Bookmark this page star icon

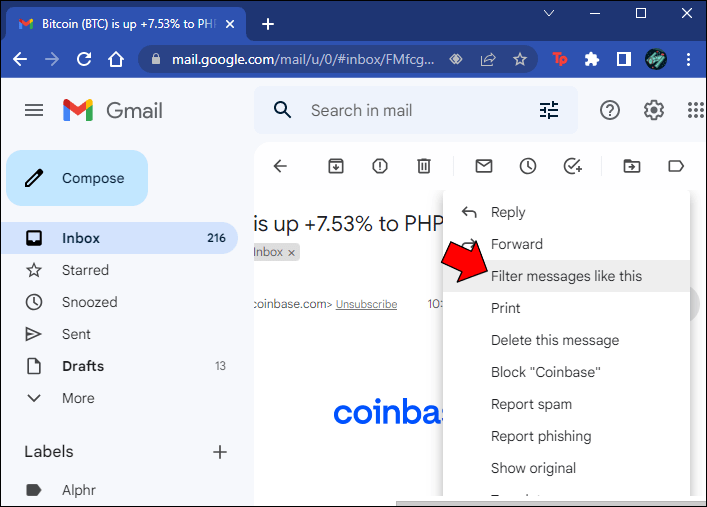520,59
